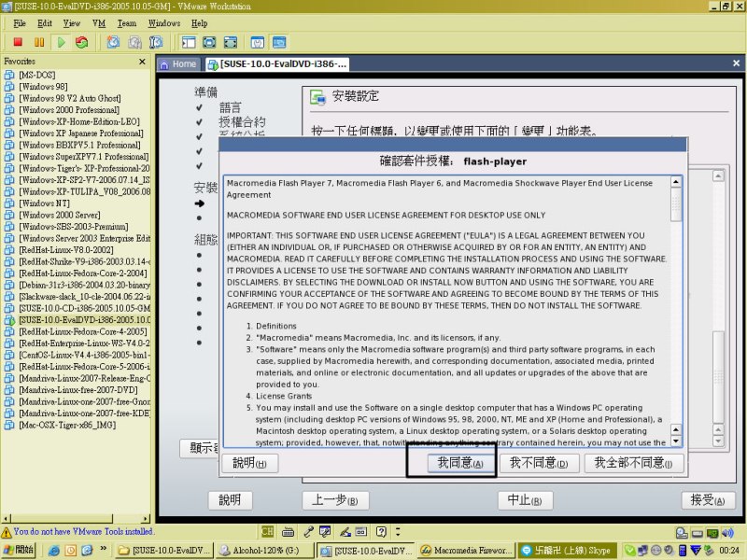Switch to the Skype taskbar window

point(567,551)
